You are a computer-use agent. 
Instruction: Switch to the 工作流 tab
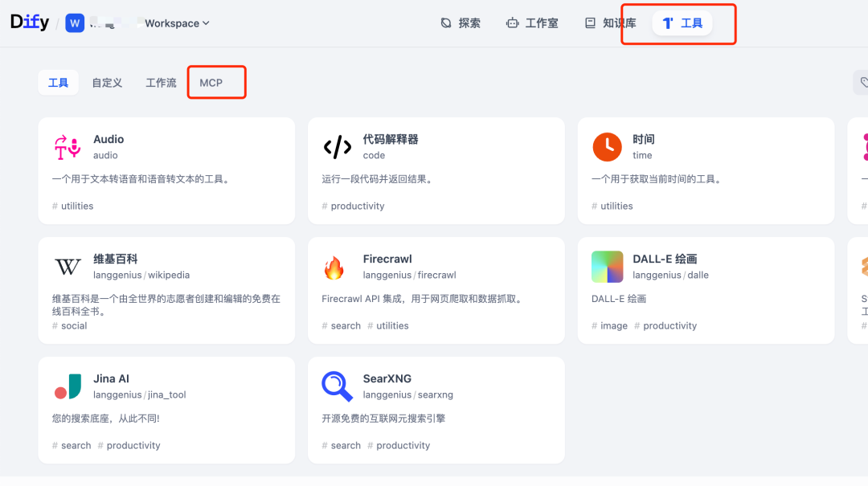[161, 83]
